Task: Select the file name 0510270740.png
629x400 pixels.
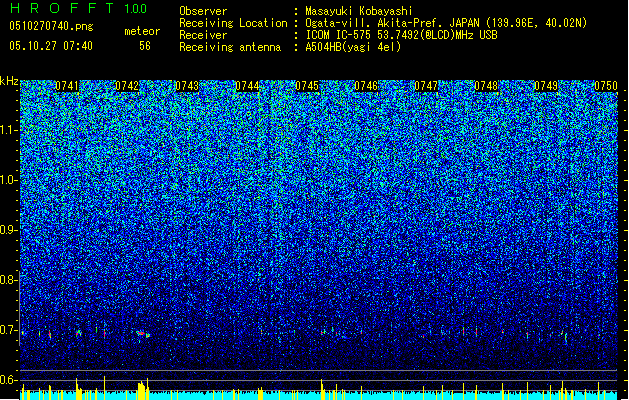Action: (x=51, y=26)
